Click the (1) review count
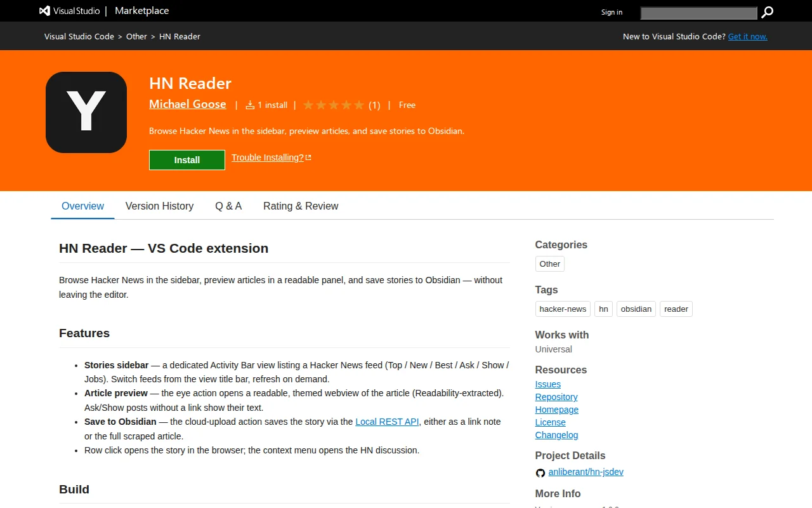812x508 pixels. [x=374, y=105]
